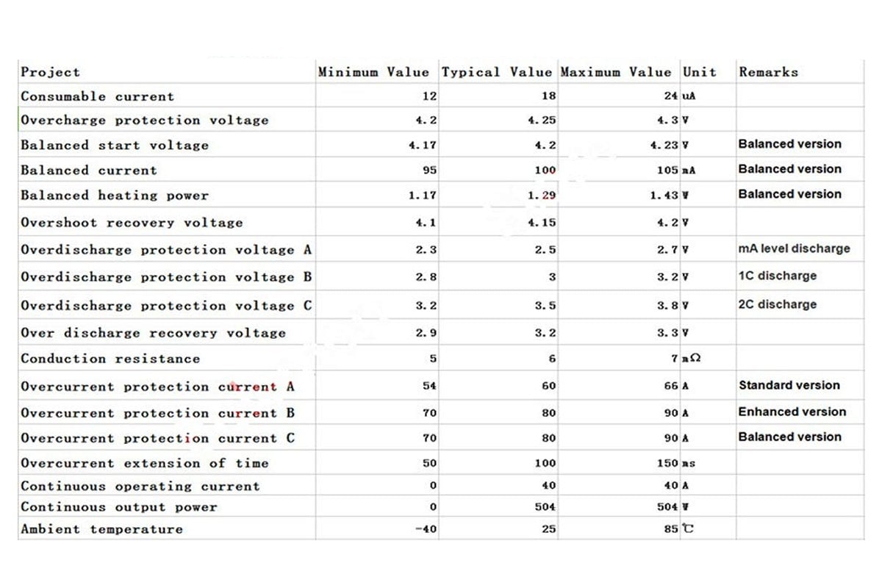Select the "2C discharge" remark cell
The width and height of the screenshot is (882, 588).
coord(777,304)
